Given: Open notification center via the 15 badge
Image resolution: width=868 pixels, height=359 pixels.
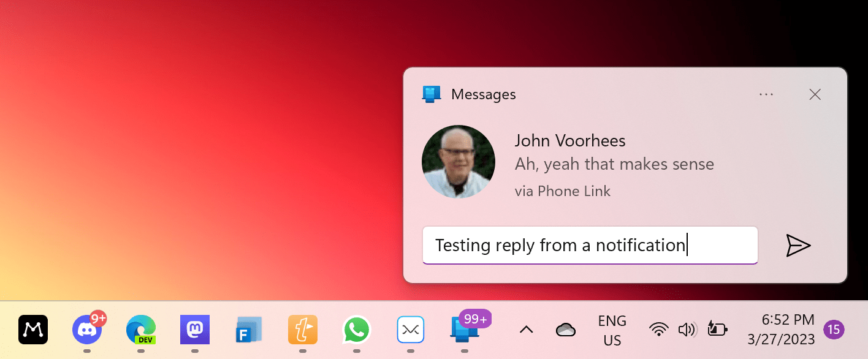Looking at the screenshot, I should pos(834,330).
